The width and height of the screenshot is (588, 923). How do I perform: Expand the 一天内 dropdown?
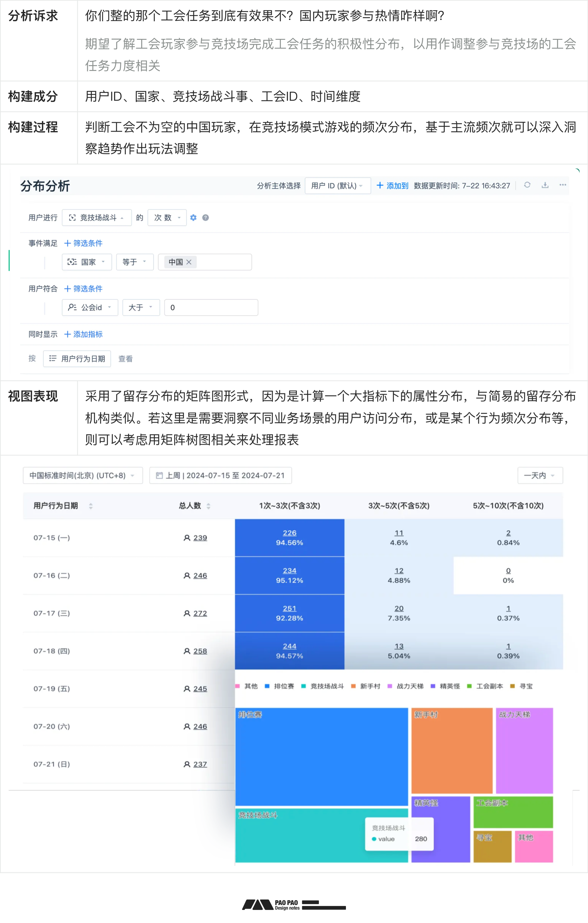[x=540, y=475]
